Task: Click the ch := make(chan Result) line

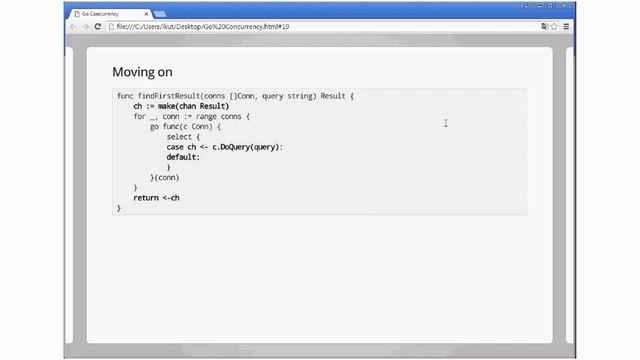Action: pos(181,106)
